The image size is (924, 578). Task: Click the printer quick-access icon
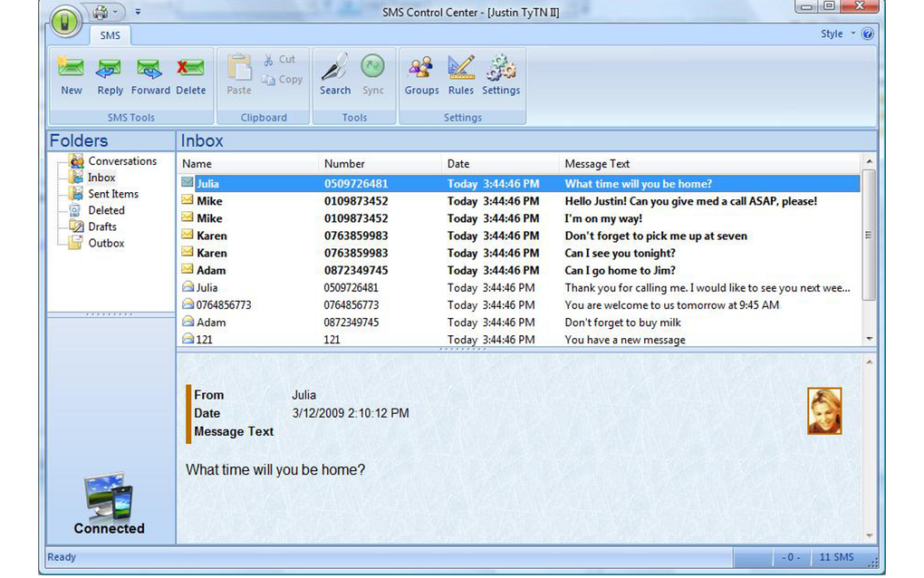tap(101, 12)
